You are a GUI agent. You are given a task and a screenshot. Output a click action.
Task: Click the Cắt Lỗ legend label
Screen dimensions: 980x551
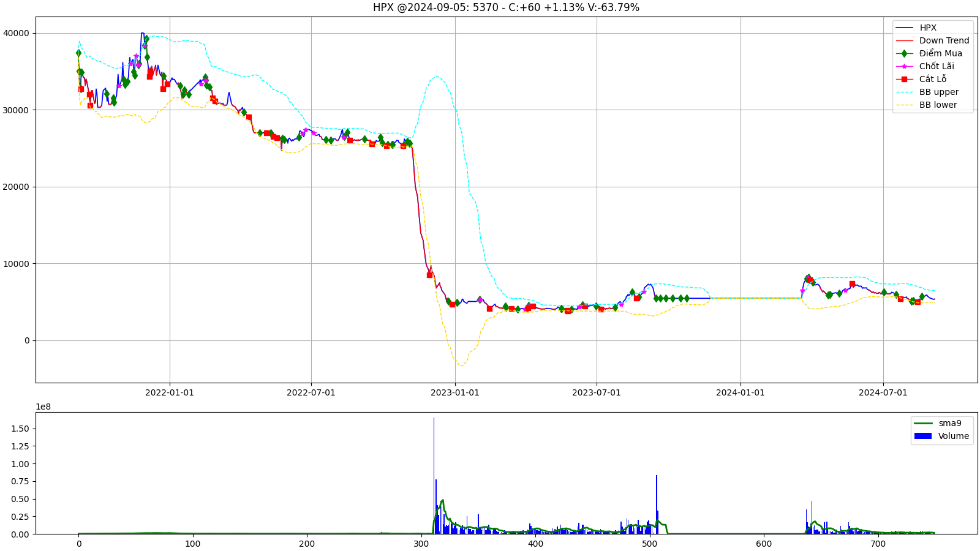[932, 79]
